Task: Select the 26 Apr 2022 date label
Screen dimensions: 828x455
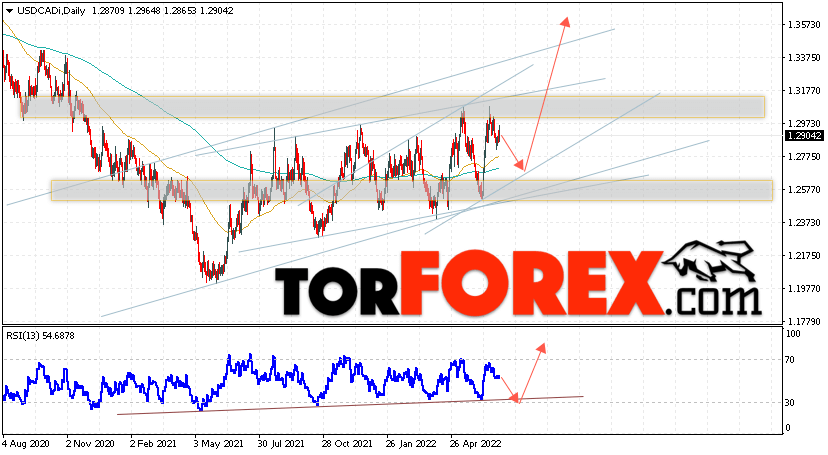Action: (x=475, y=444)
